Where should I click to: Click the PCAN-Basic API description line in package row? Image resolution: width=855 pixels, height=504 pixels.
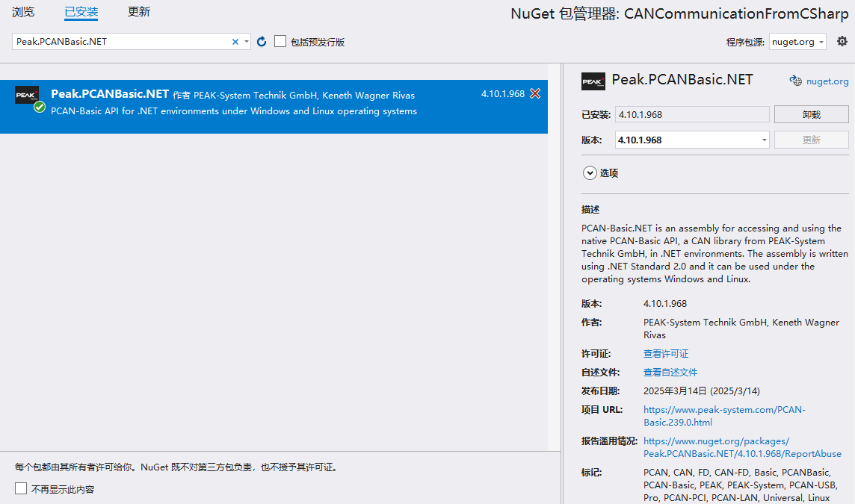click(234, 111)
